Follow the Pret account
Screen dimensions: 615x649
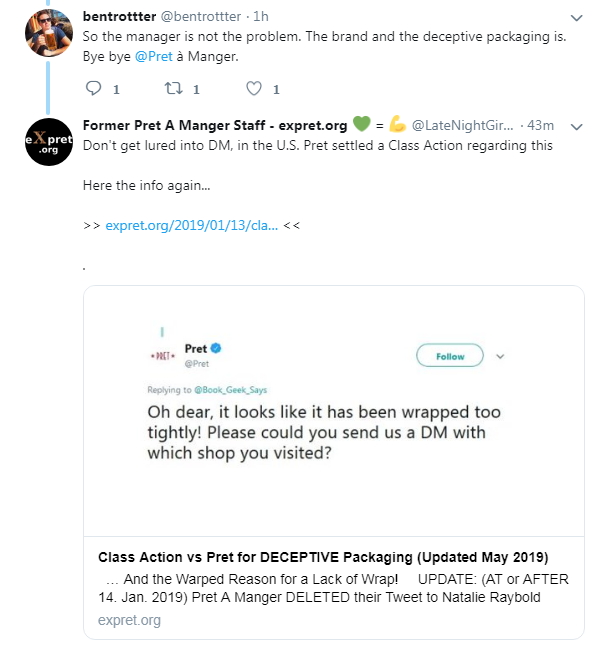(450, 356)
